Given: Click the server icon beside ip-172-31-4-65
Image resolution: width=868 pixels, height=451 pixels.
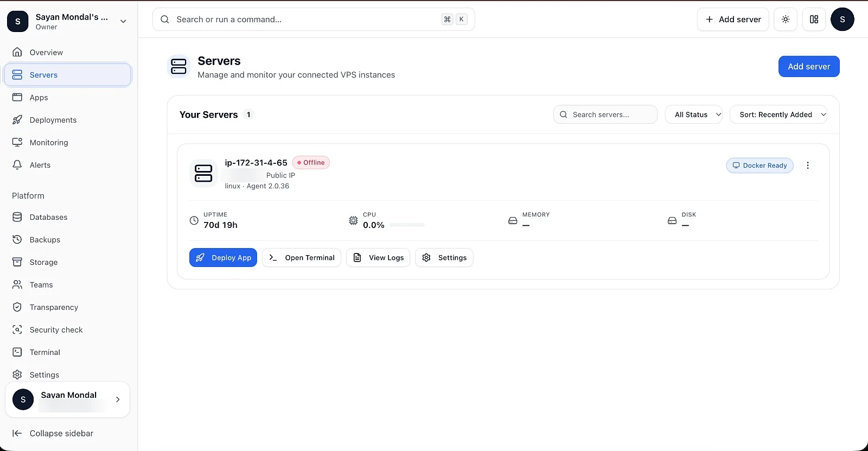Looking at the screenshot, I should [203, 173].
